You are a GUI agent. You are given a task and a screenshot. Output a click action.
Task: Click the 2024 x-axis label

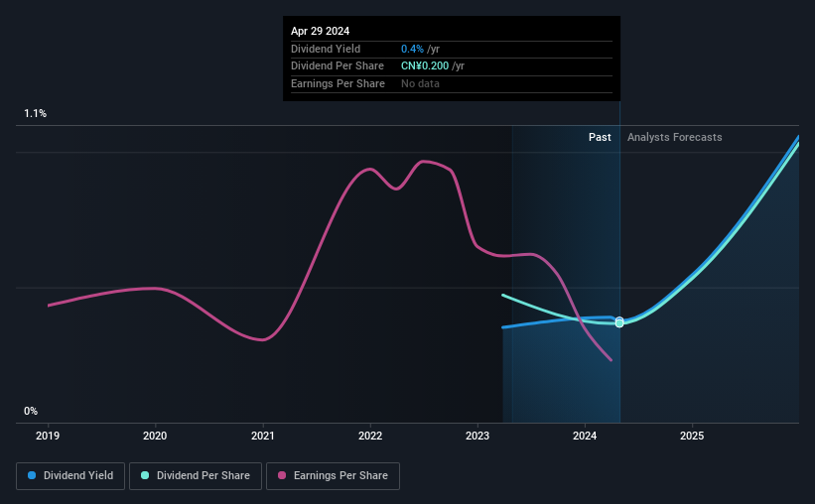click(585, 436)
